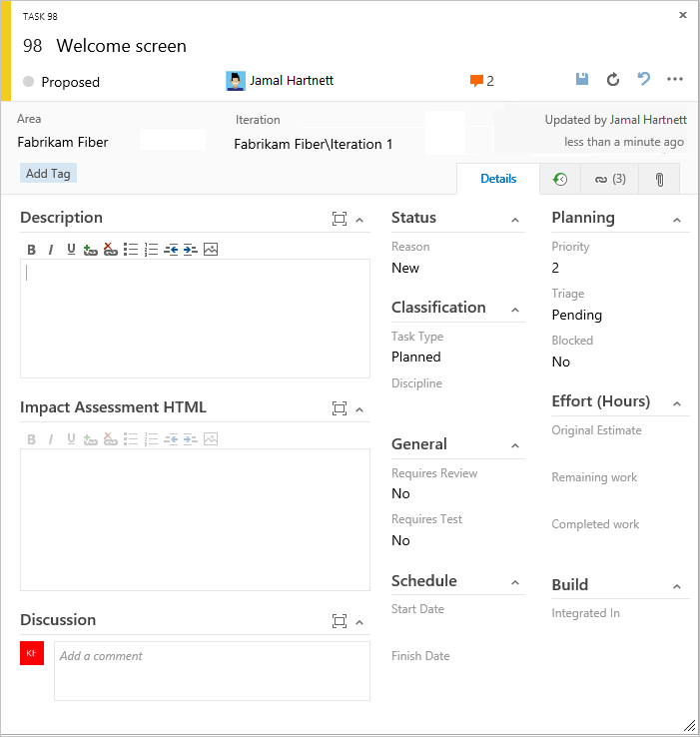Screen dimensions: 700x737
Task: Click insert image in Impact Assessment toolbar
Action: tap(211, 439)
